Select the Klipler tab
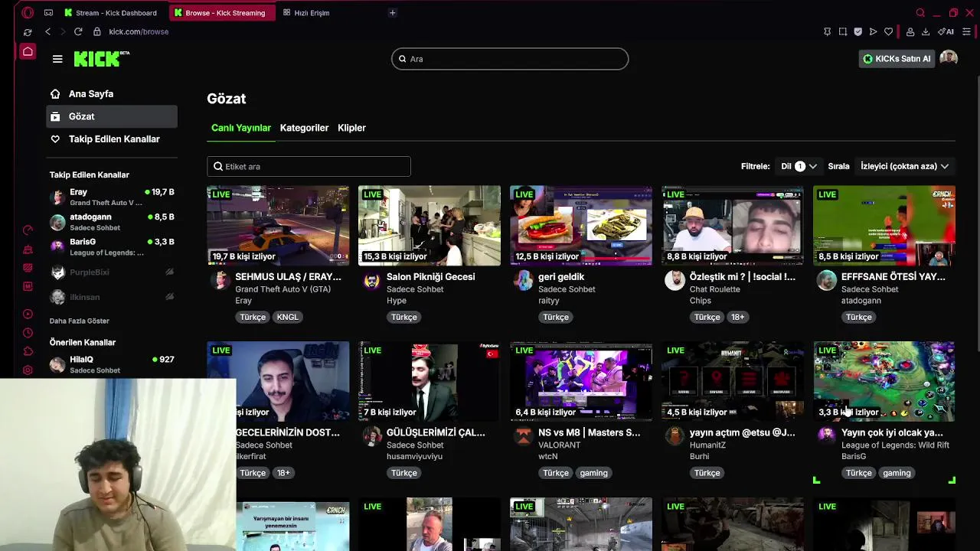The width and height of the screenshot is (980, 551). (x=351, y=128)
